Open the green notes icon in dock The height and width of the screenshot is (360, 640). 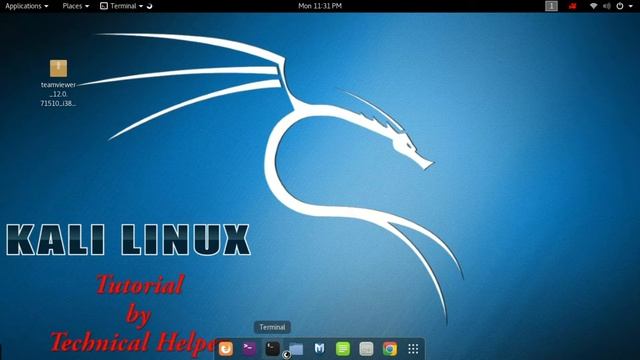pyautogui.click(x=343, y=349)
